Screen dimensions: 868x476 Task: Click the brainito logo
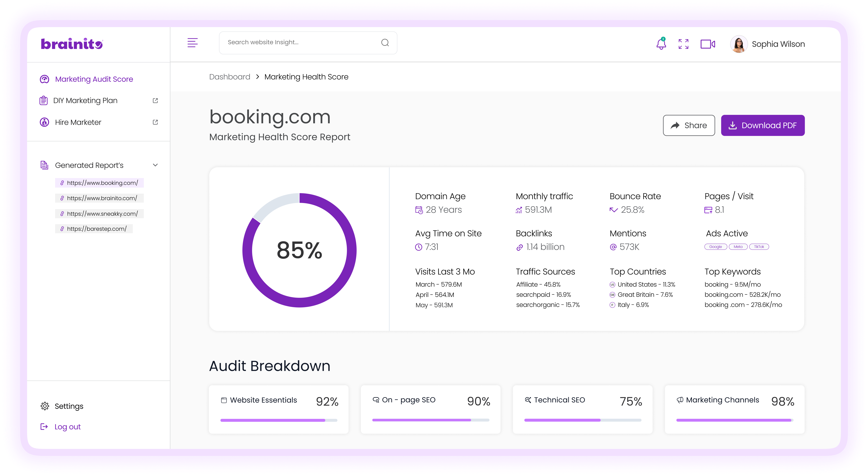tap(72, 44)
